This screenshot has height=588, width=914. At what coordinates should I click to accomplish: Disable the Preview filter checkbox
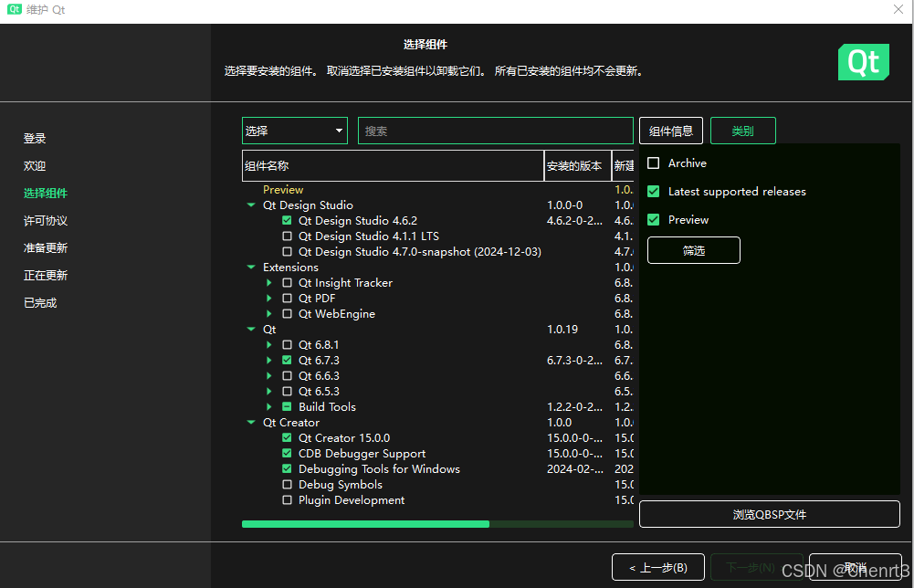[x=654, y=219]
